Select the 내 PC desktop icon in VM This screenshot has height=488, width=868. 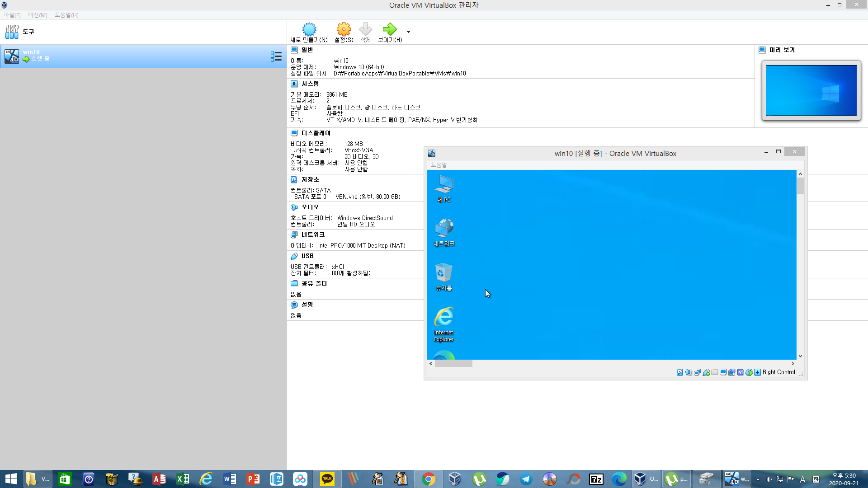(x=443, y=189)
